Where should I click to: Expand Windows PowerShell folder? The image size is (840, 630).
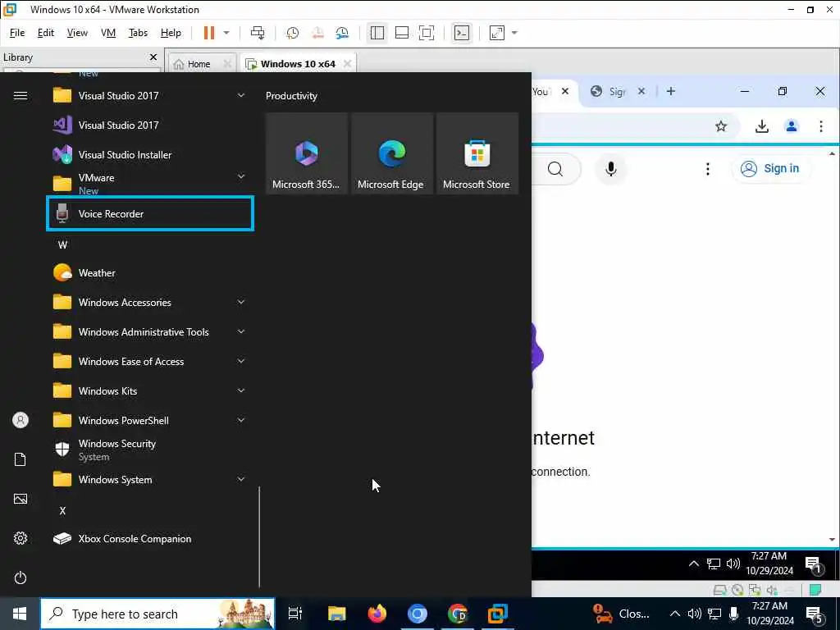[x=150, y=420]
